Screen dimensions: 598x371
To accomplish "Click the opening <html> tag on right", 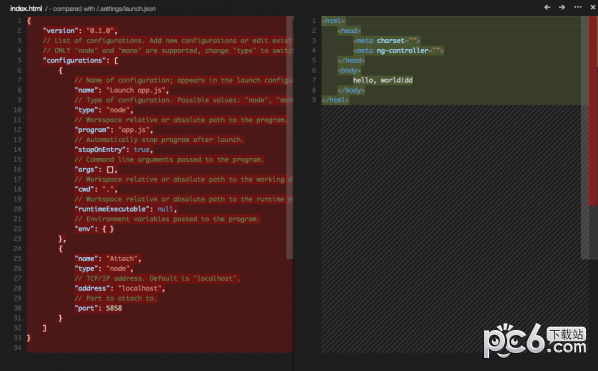I will point(333,21).
